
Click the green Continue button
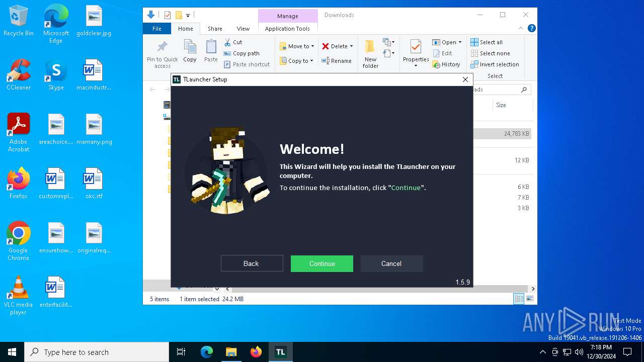click(x=322, y=263)
